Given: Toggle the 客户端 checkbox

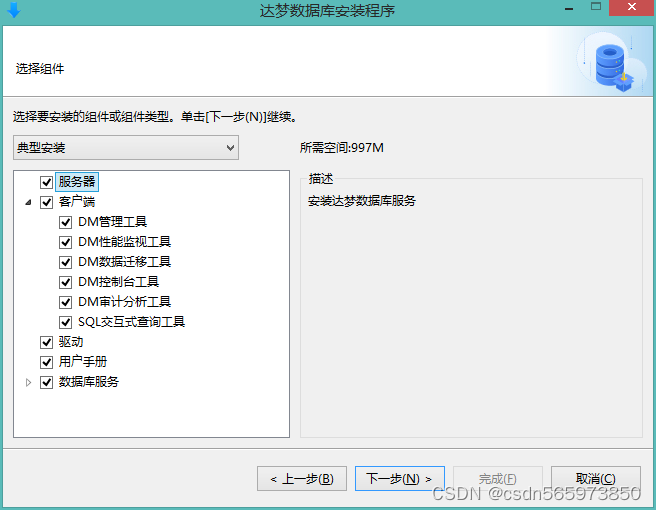Looking at the screenshot, I should click(46, 202).
